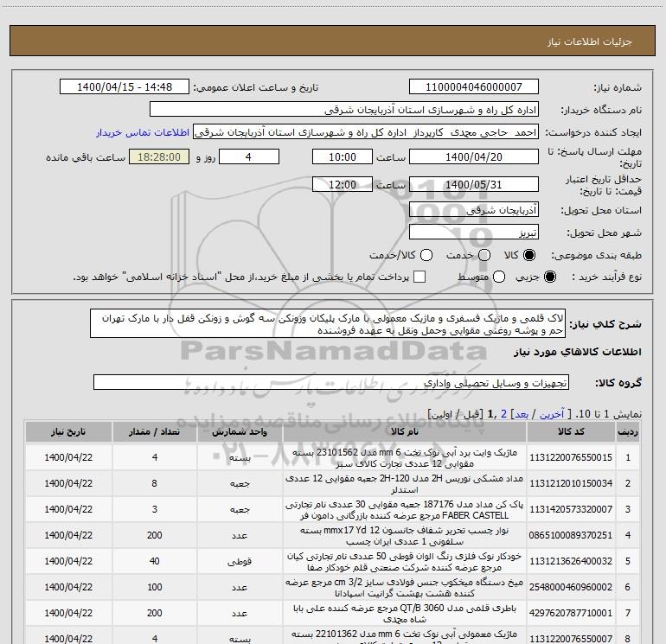Select the کالا/خدمت radio button
This screenshot has height=644, width=666.
coord(426,255)
